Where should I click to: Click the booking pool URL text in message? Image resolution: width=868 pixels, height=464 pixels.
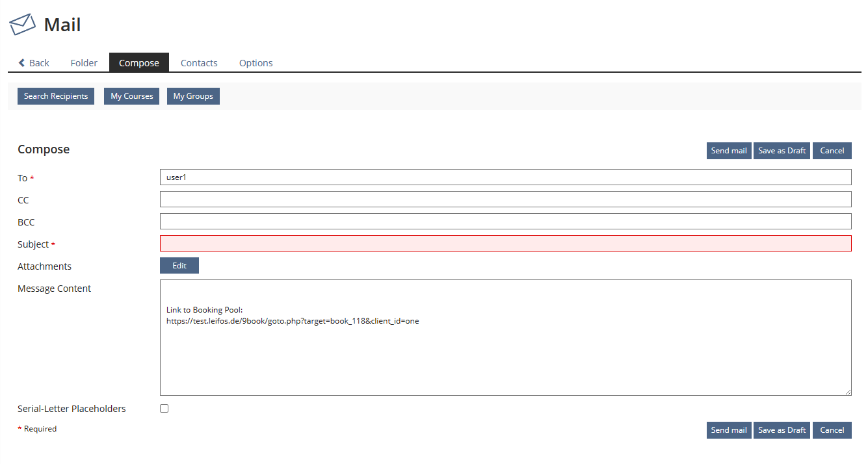pyautogui.click(x=293, y=321)
